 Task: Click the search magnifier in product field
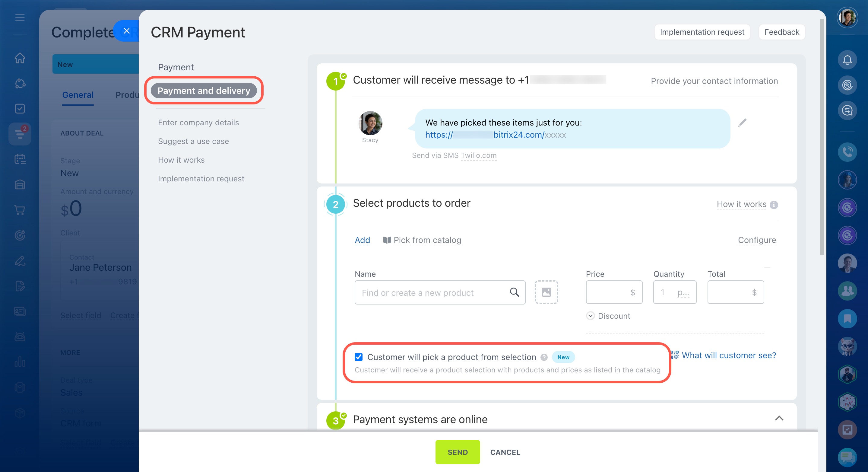point(514,292)
